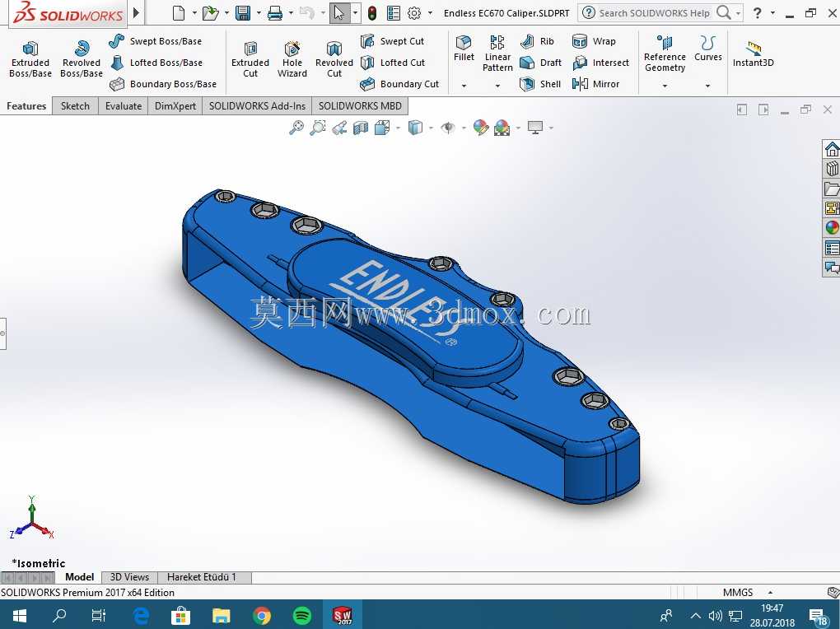Start the Linear Pattern tool
The width and height of the screenshot is (840, 629).
497,54
